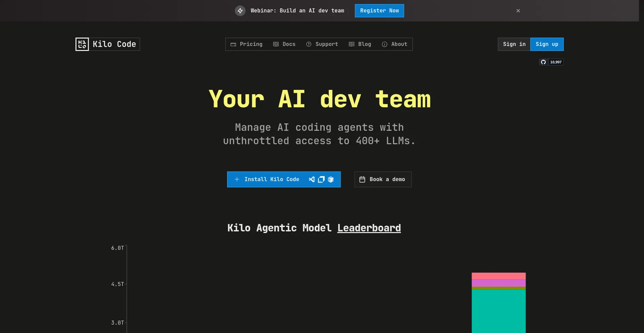The height and width of the screenshot is (333, 644).
Task: Open the Pricing page
Action: pyautogui.click(x=247, y=44)
